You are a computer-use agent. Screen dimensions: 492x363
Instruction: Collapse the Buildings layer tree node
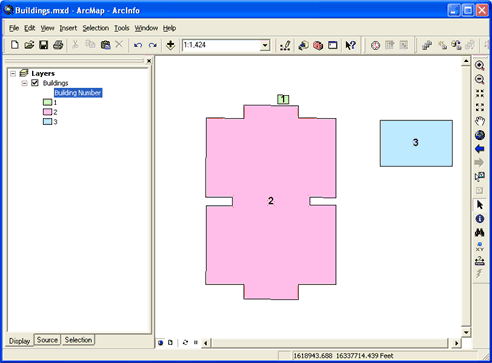pos(24,83)
